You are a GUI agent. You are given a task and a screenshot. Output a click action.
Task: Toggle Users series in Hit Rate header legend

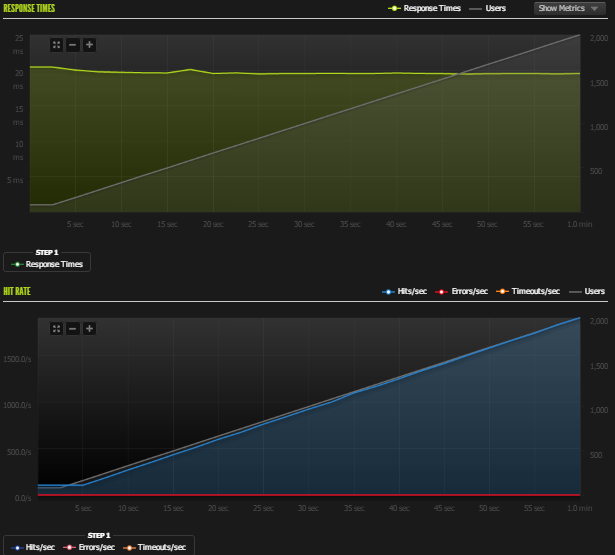pyautogui.click(x=587, y=291)
